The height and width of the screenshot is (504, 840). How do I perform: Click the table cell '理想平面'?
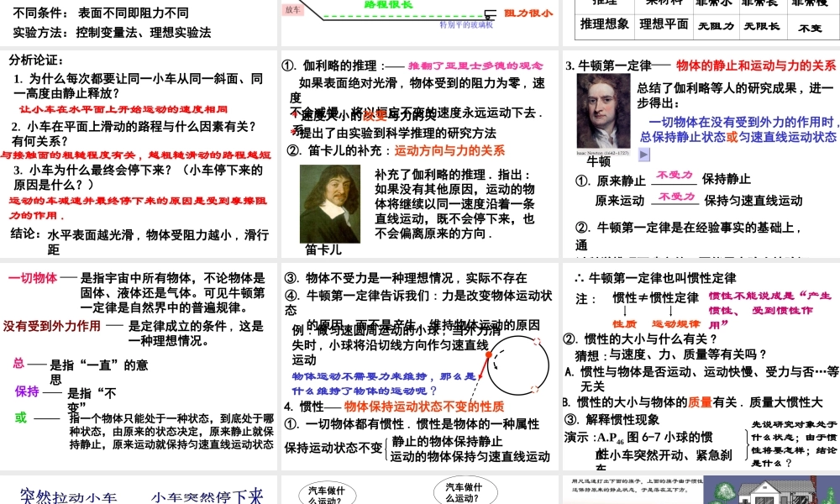(664, 24)
